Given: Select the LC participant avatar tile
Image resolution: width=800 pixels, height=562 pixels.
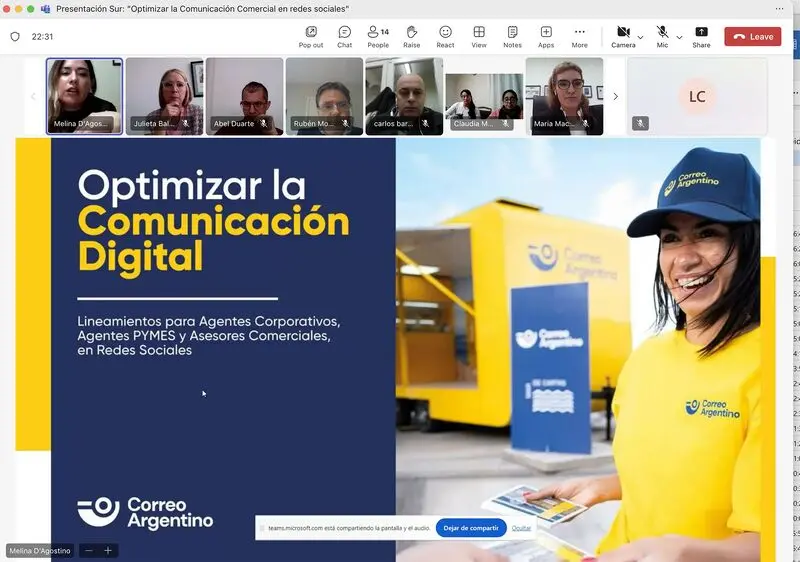Looking at the screenshot, I should tap(697, 96).
